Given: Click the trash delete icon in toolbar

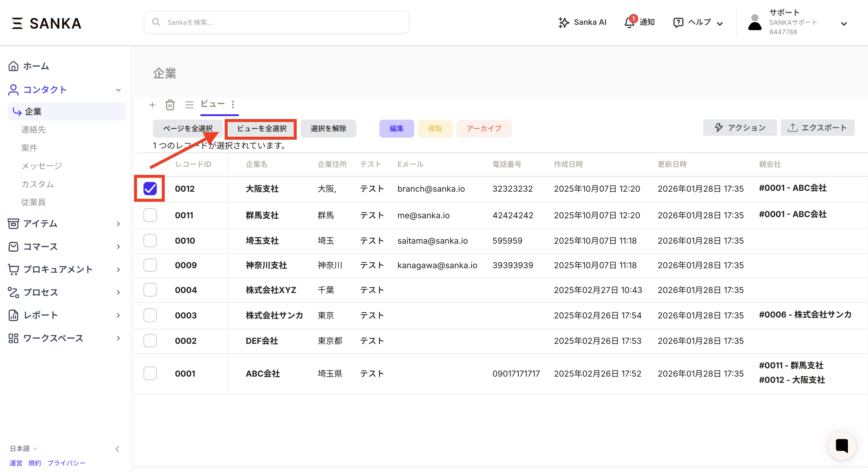Looking at the screenshot, I should tap(170, 105).
